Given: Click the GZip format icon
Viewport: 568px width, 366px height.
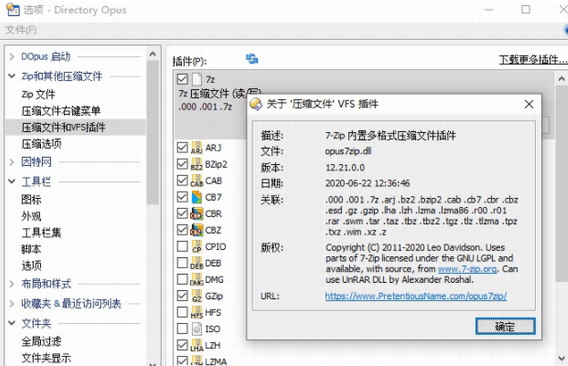Looking at the screenshot, I should click(x=196, y=296).
